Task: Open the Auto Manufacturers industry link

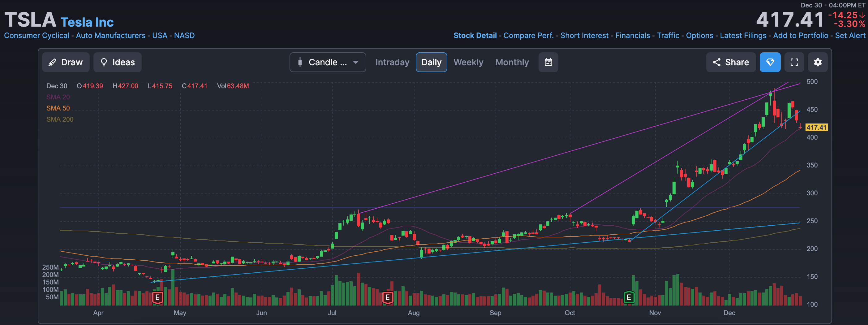Action: tap(110, 35)
